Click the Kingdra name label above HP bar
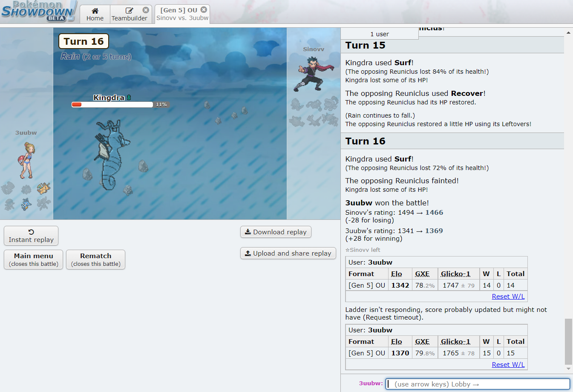The height and width of the screenshot is (392, 573). (x=109, y=98)
